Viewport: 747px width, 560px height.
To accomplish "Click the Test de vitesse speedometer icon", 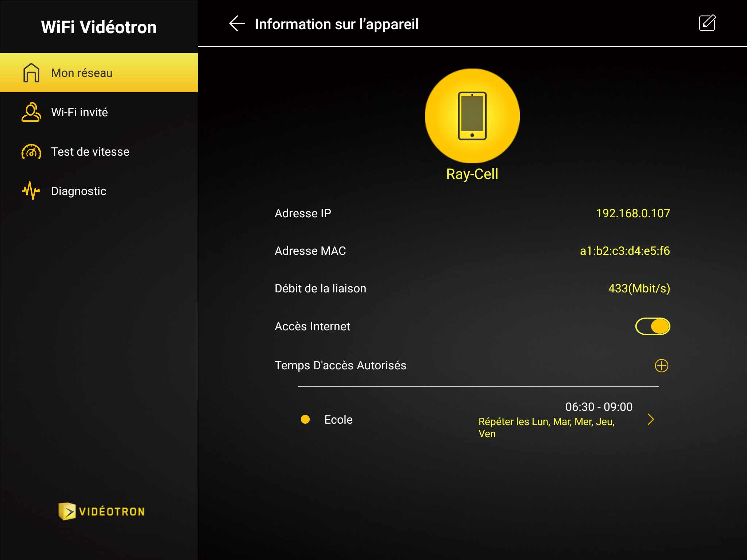I will (31, 152).
